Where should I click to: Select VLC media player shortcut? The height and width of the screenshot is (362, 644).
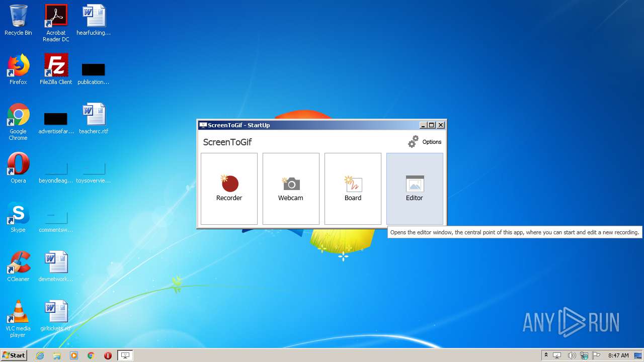coord(18,319)
